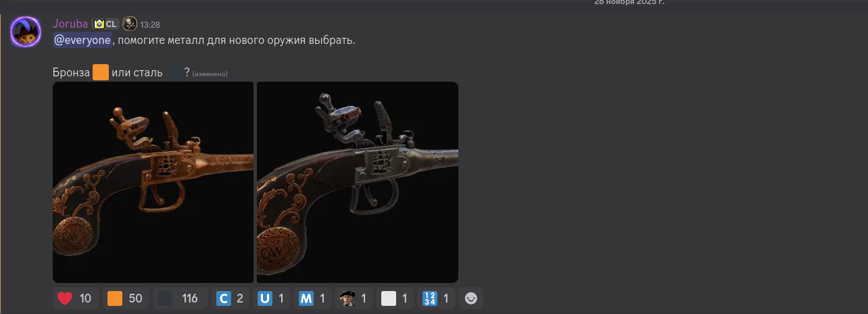Open Joruba's avatar profile
This screenshot has width=868, height=314.
click(x=26, y=32)
